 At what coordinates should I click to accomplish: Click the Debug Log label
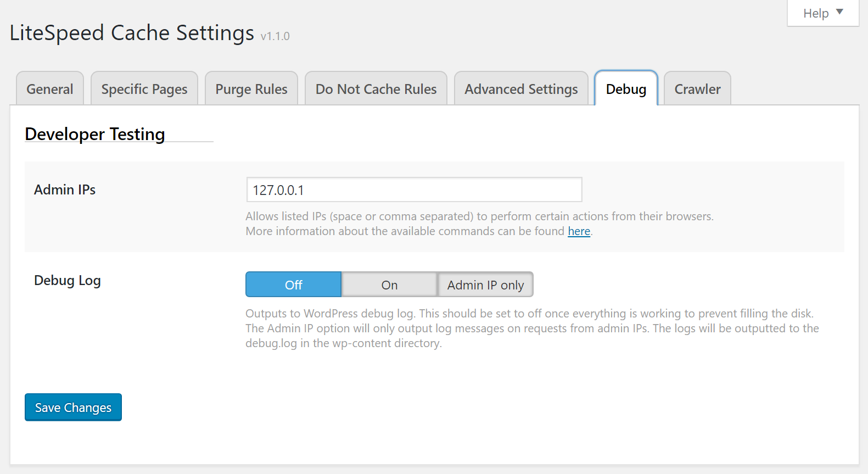[x=68, y=281]
